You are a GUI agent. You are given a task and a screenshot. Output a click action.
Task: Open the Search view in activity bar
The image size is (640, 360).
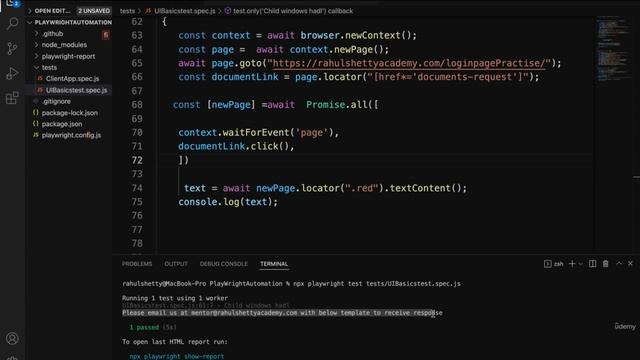(x=13, y=24)
